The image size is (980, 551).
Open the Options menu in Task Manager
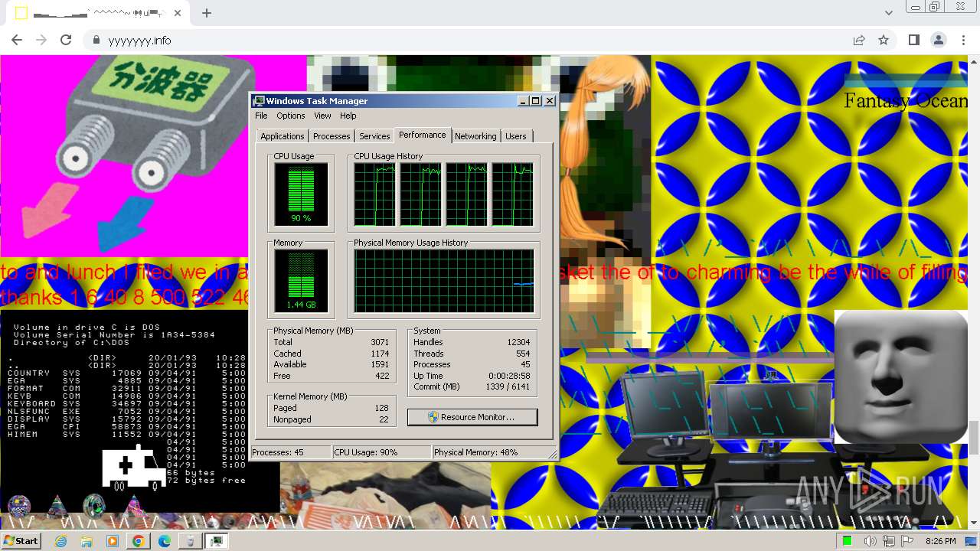click(x=291, y=116)
